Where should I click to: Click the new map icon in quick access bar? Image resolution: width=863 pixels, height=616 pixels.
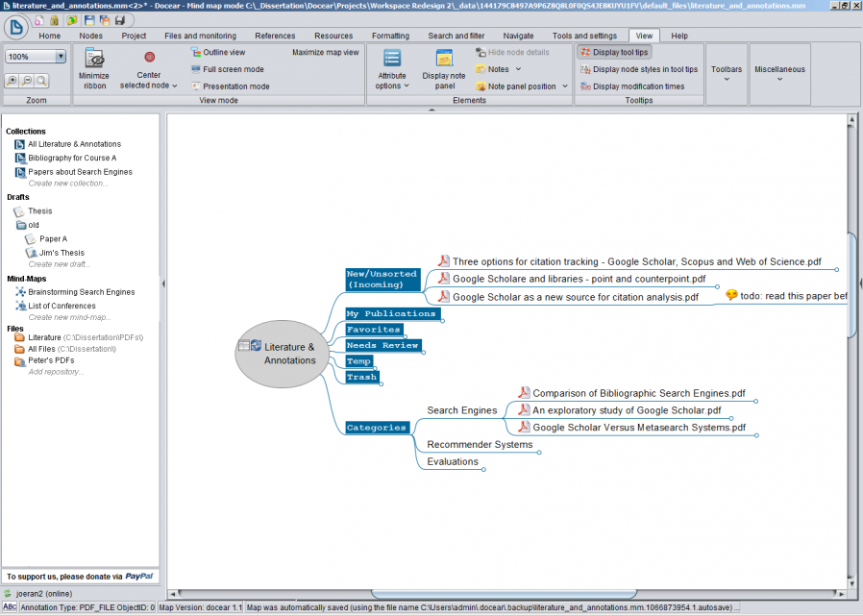pyautogui.click(x=38, y=20)
